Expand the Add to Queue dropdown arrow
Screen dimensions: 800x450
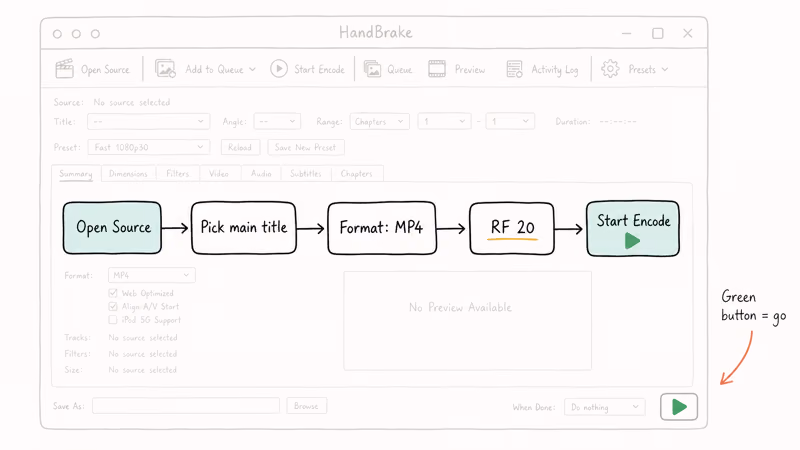click(x=253, y=69)
